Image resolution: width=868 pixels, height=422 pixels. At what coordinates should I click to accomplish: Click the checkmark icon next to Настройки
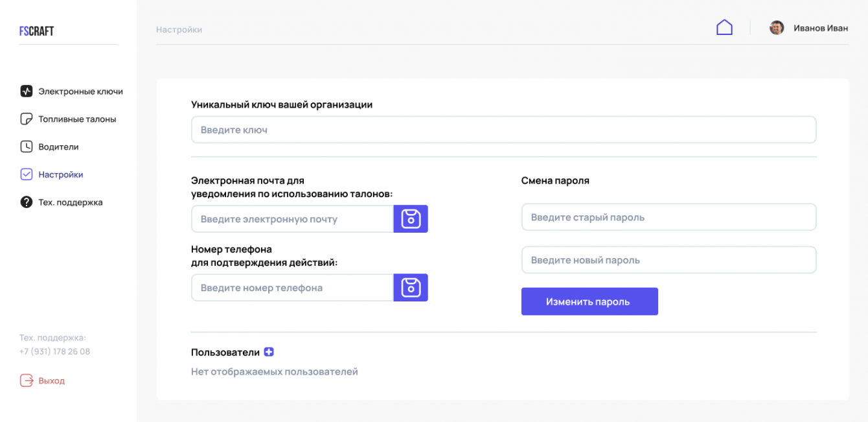(27, 174)
